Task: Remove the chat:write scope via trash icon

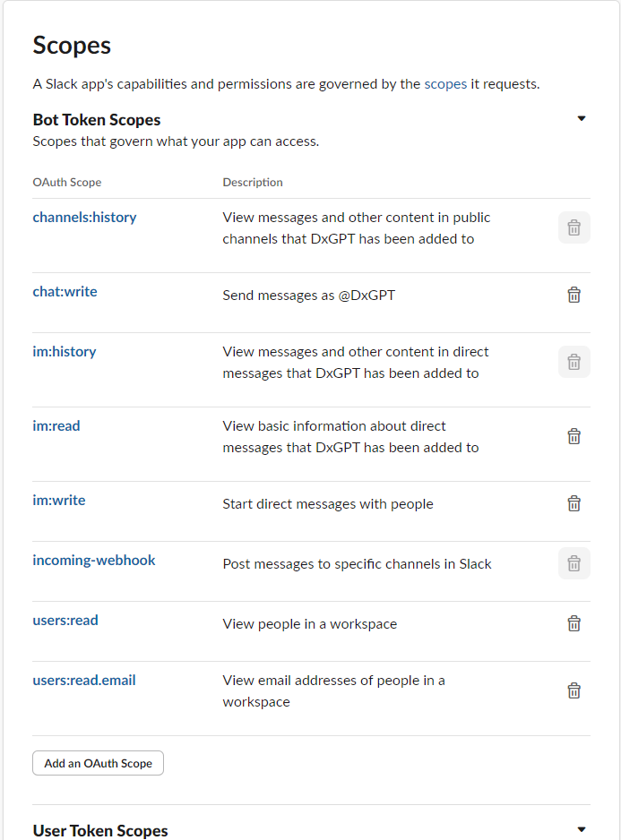Action: (x=574, y=295)
